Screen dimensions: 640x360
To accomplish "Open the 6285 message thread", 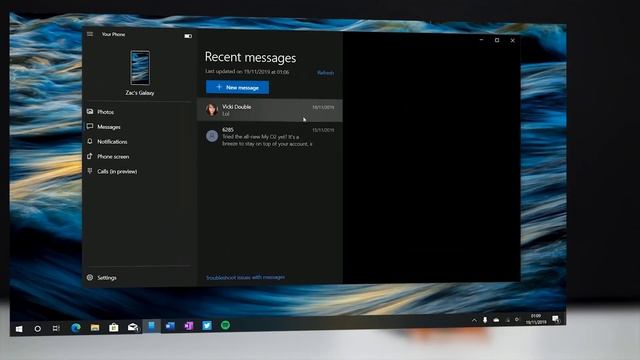I will (270, 136).
